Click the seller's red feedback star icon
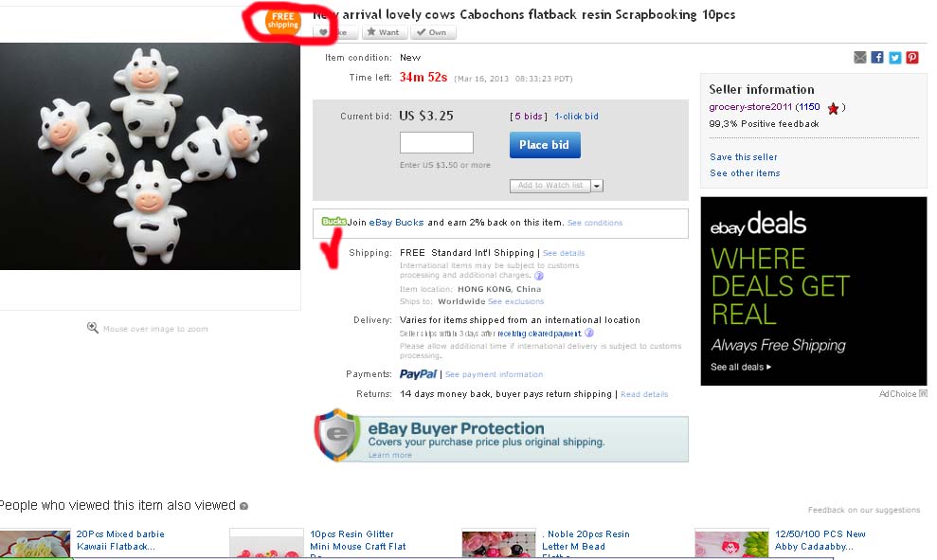 833,108
